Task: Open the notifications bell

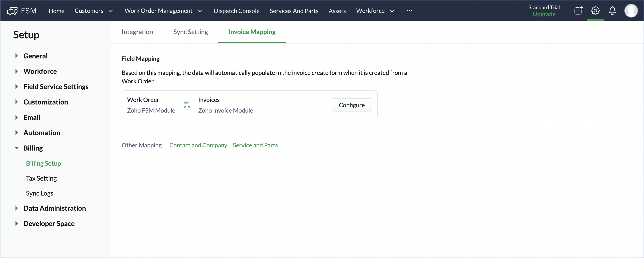Action: 612,11
